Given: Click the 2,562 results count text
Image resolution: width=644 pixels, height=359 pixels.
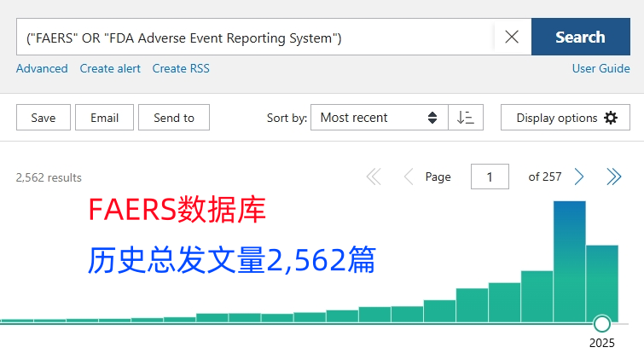Looking at the screenshot, I should point(49,177).
